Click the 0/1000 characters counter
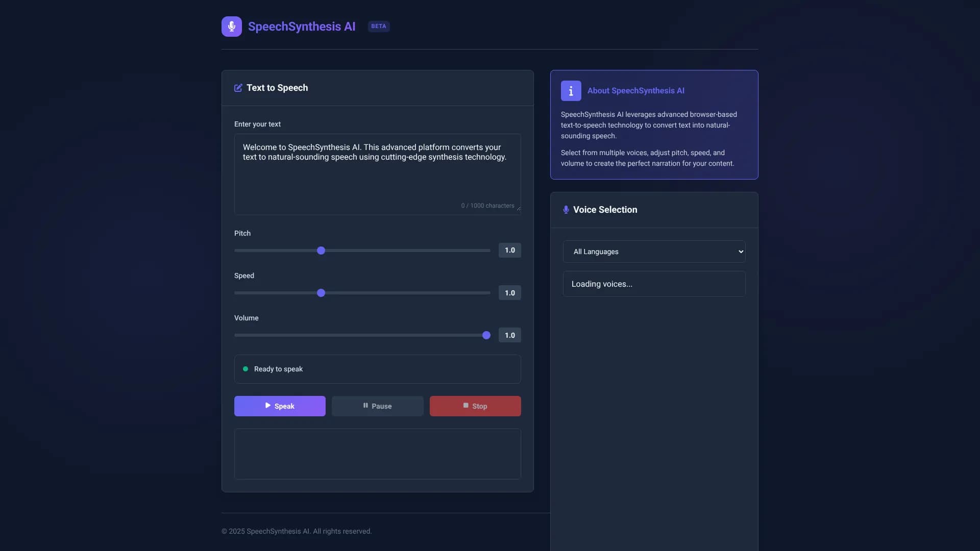Viewport: 980px width, 551px height. [x=488, y=205]
